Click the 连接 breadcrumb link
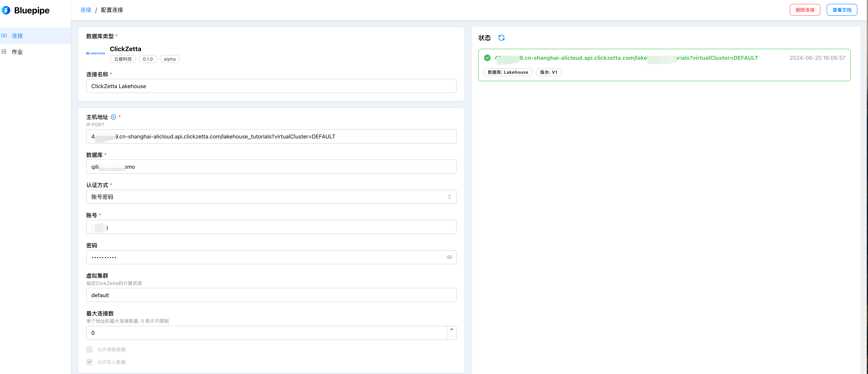 point(86,10)
